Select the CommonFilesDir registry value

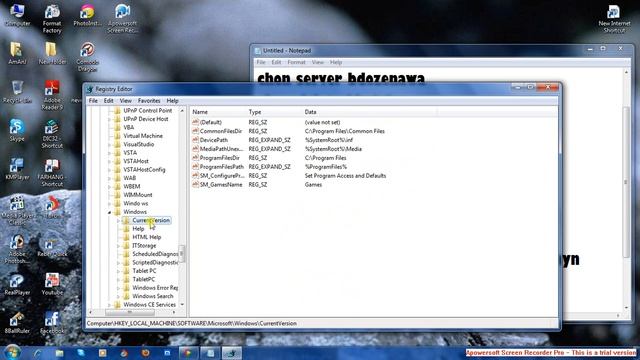(x=221, y=131)
